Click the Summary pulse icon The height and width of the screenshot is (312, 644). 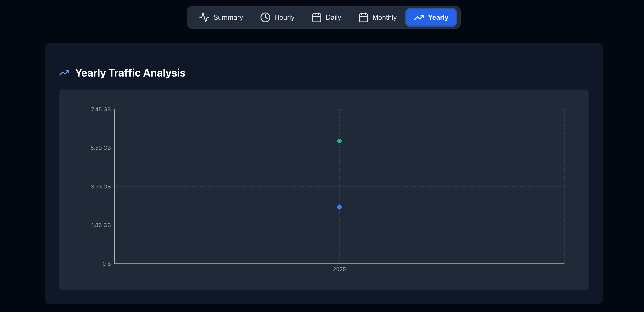[x=204, y=17]
